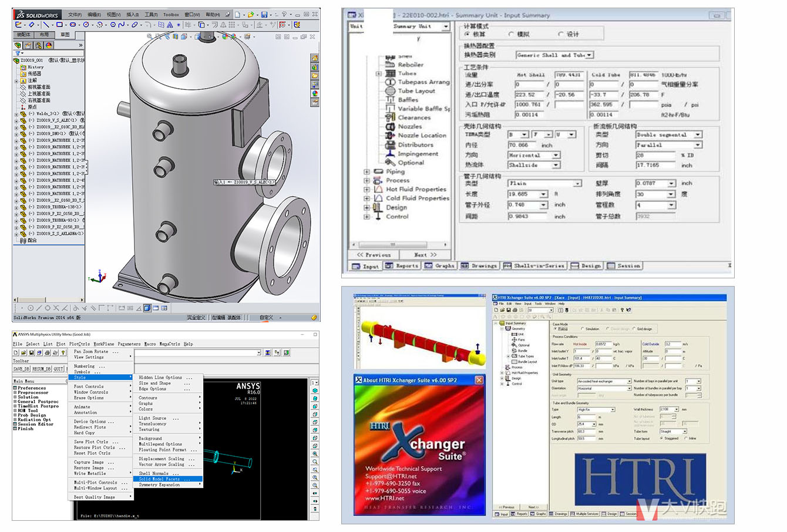Select the 模拟 calculation mode radio button
The width and height of the screenshot is (787, 532).
click(x=511, y=35)
